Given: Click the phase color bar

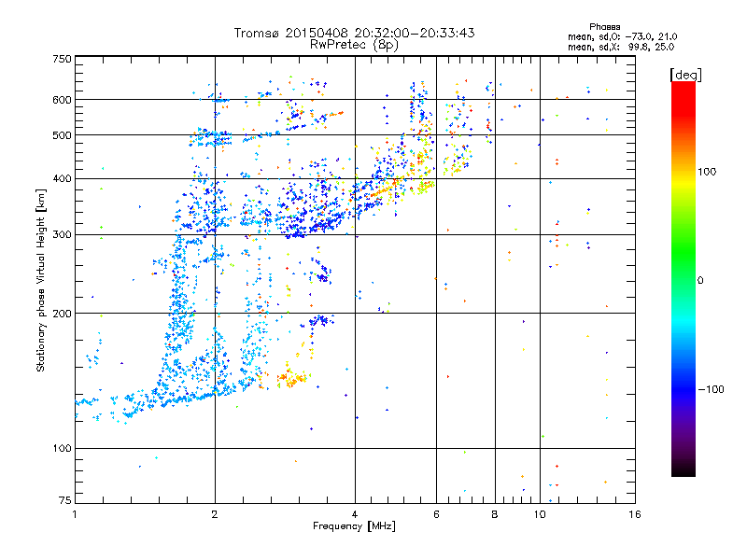Looking at the screenshot, I should (684, 279).
